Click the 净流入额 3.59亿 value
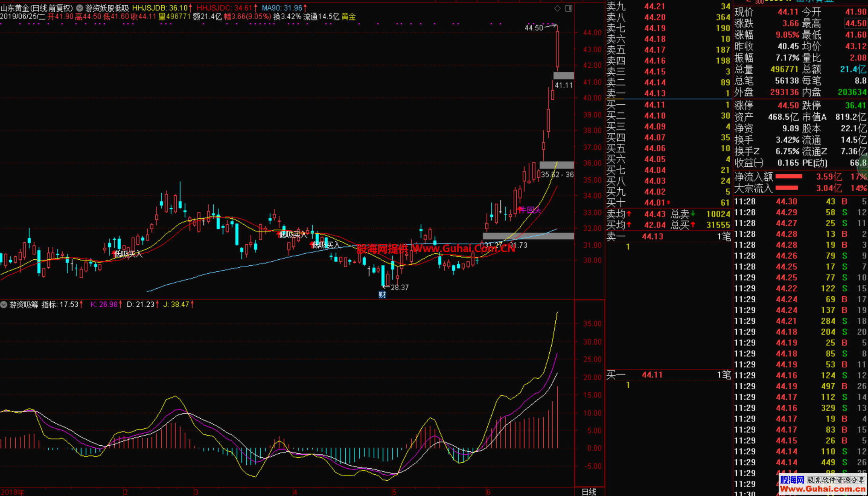The image size is (868, 496). pos(829,177)
